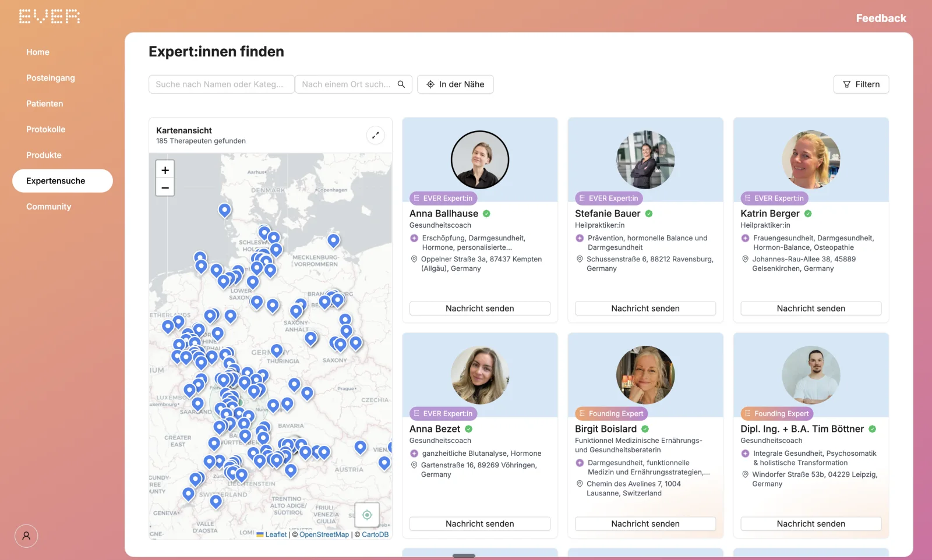The height and width of the screenshot is (560, 932).
Task: Click Founding Expert badge on Birgit Boislard
Action: 612,414
